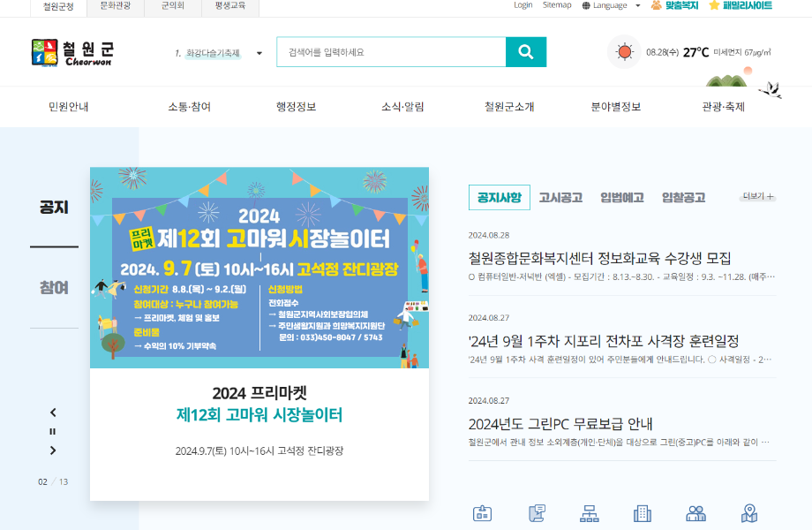Click the ID card shortcut icon
Screen dimensions: 812x530
pos(482,513)
